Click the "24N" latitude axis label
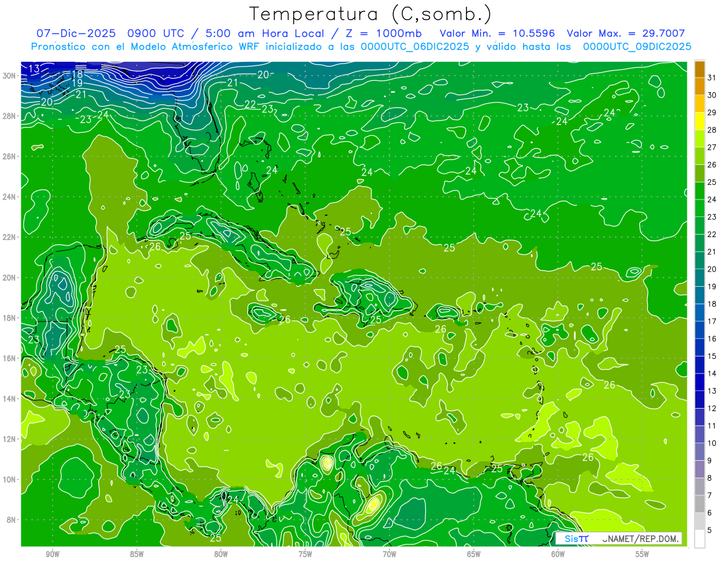 pos(9,197)
